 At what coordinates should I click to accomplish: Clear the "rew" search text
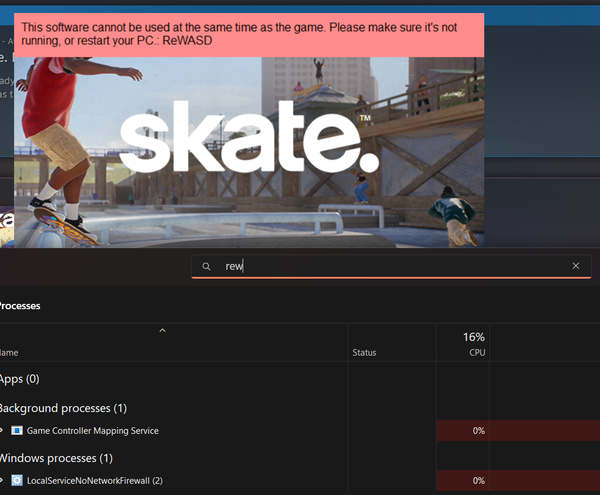(576, 266)
